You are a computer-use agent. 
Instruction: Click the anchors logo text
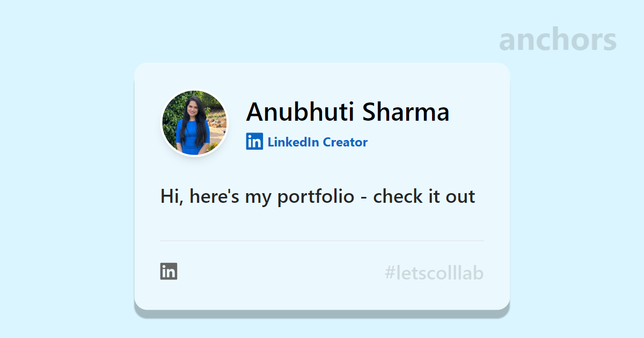(558, 40)
